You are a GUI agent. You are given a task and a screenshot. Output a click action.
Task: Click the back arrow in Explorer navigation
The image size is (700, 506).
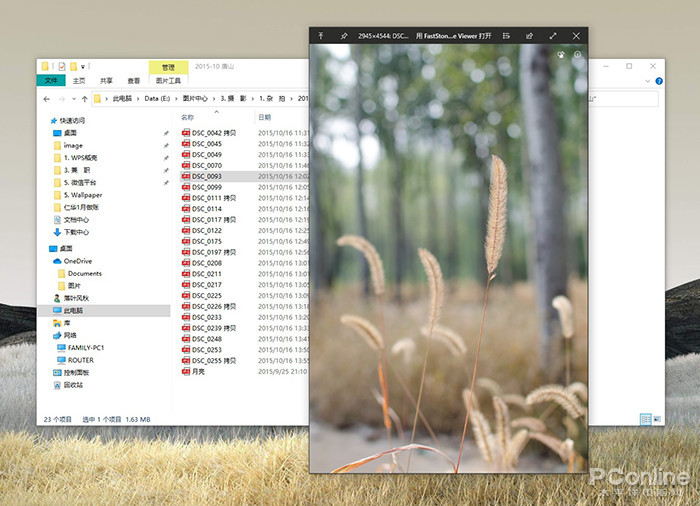tap(47, 99)
